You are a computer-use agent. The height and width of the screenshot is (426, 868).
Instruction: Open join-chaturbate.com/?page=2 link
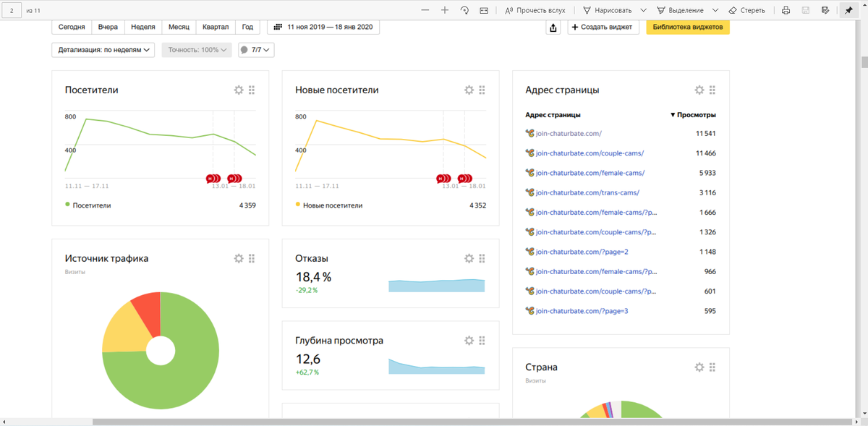pyautogui.click(x=582, y=252)
